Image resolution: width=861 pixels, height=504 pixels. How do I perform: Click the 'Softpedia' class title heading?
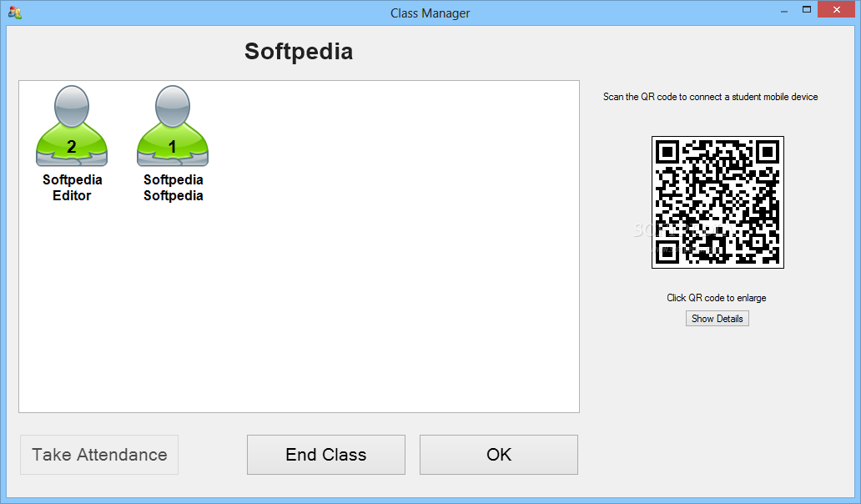coord(299,52)
